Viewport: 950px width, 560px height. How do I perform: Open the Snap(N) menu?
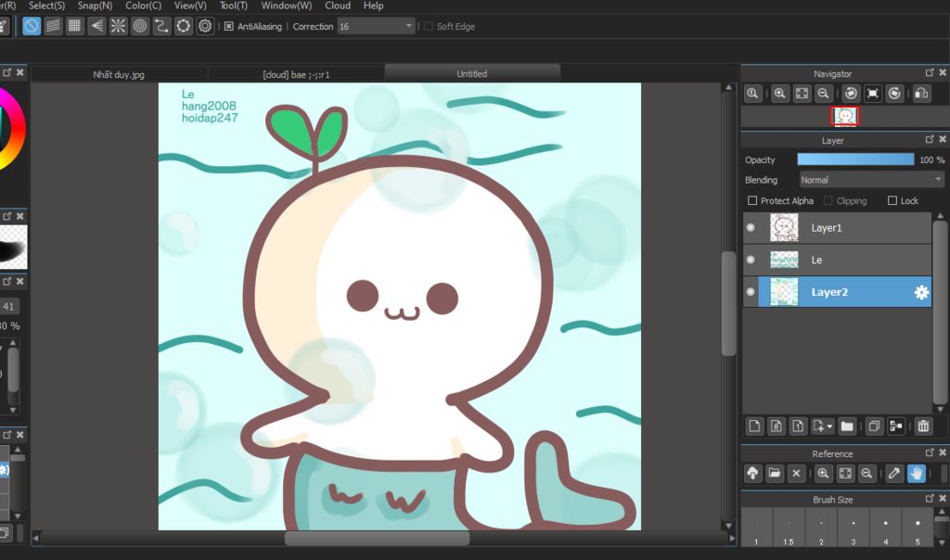96,6
